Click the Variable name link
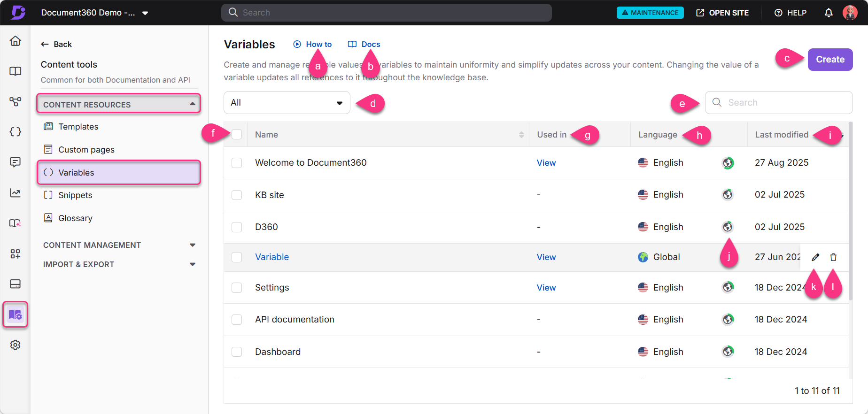 pos(272,257)
